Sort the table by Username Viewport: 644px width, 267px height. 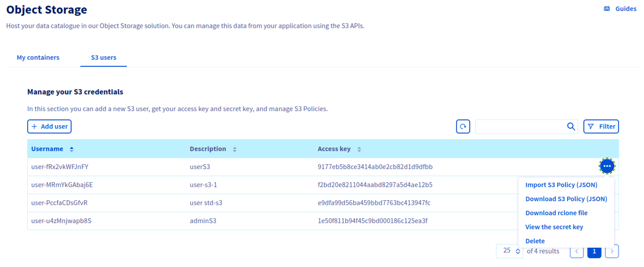(71, 149)
